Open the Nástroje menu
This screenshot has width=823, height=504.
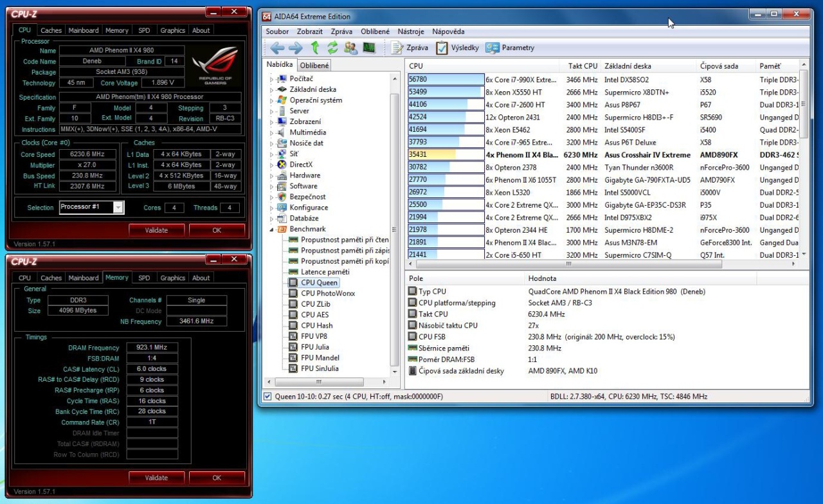(411, 32)
